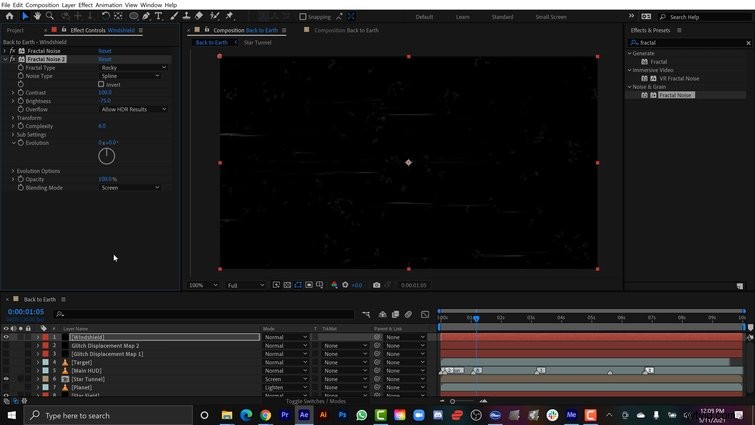
Task: Toggle the Fractal Noise effect fx switch
Action: tap(13, 51)
